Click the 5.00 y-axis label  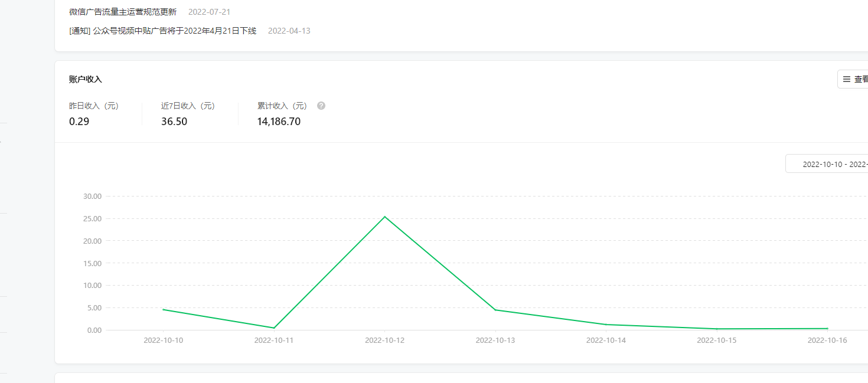[93, 307]
